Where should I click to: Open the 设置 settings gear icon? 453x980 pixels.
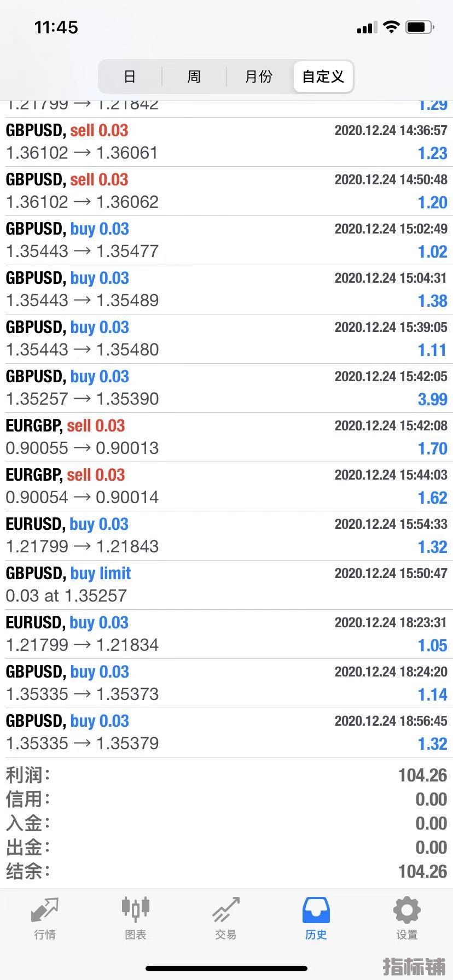point(406,911)
